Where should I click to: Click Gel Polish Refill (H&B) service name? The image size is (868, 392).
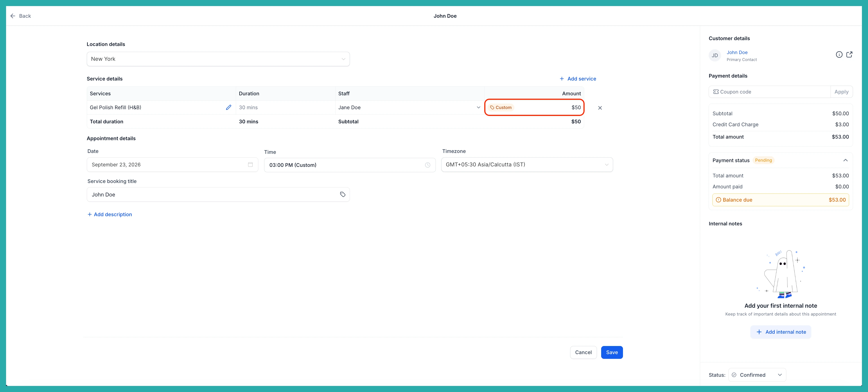coord(115,107)
